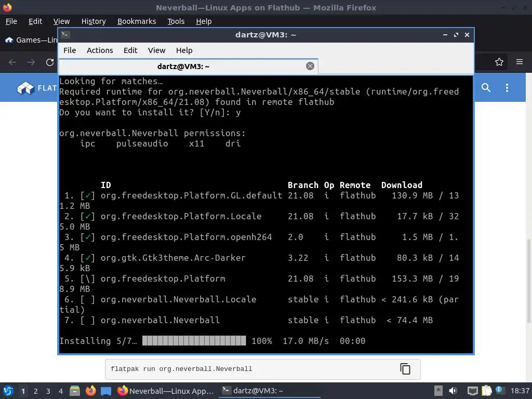Click the Flathub search magnifier icon
The image size is (532, 399).
point(486,87)
